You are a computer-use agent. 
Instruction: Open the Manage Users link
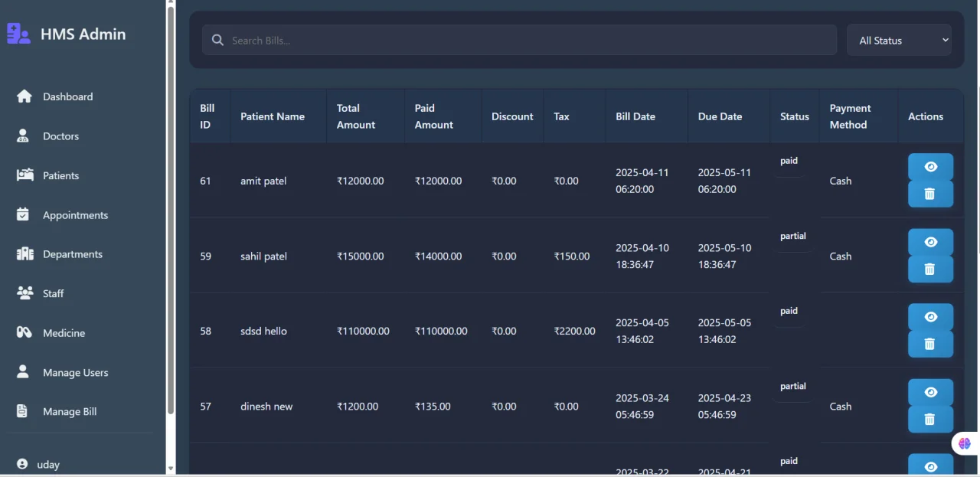click(x=75, y=373)
